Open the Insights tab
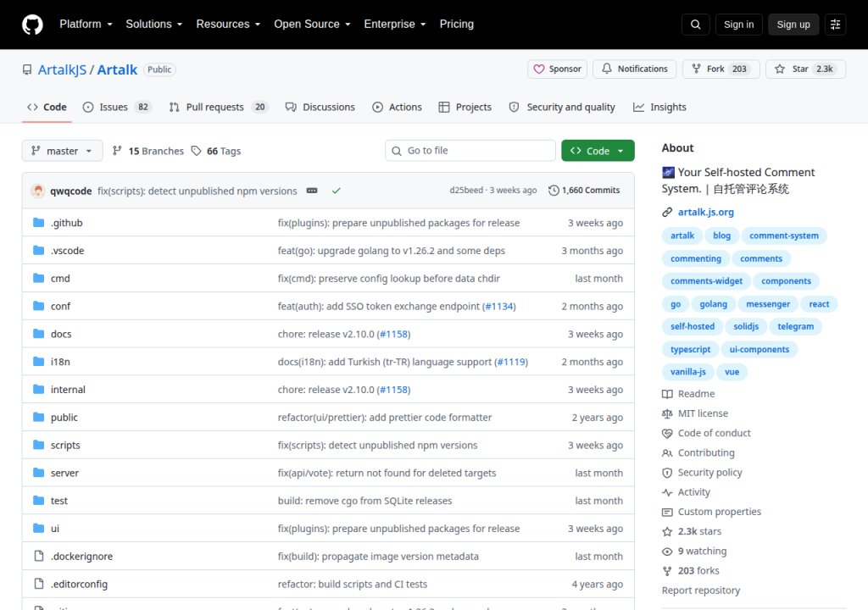 [x=659, y=108]
